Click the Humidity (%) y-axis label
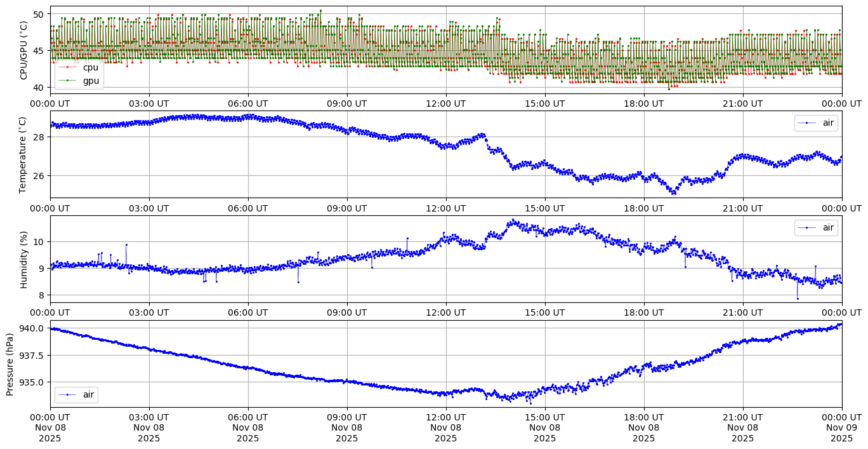The image size is (868, 449). click(x=24, y=259)
